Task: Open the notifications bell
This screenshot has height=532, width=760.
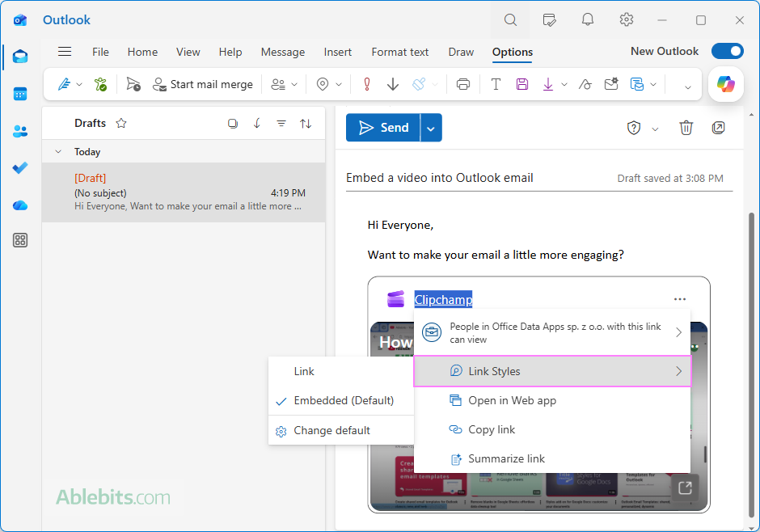Action: pos(588,19)
